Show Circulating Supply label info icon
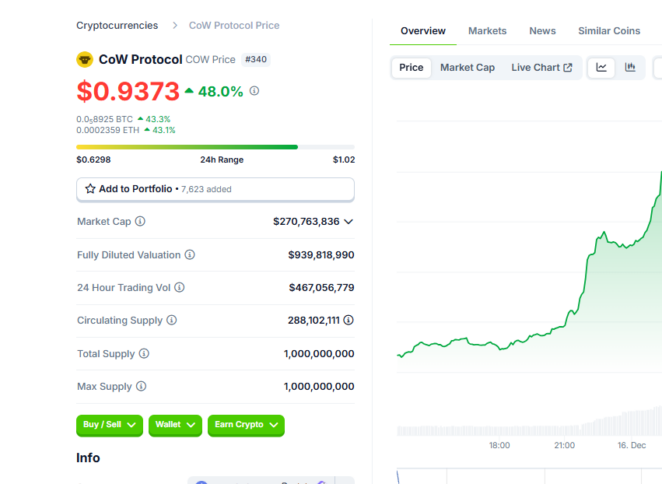Viewport: 662px width, 484px height. click(x=171, y=320)
